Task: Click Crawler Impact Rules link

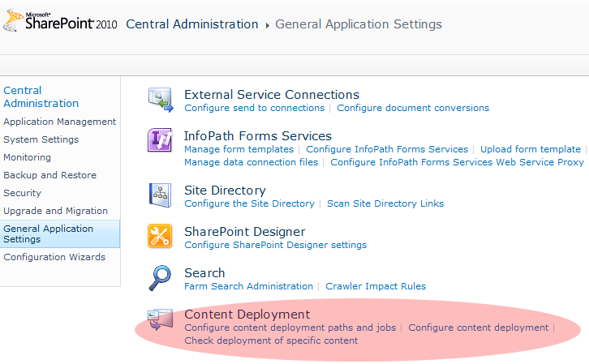Action: click(376, 286)
